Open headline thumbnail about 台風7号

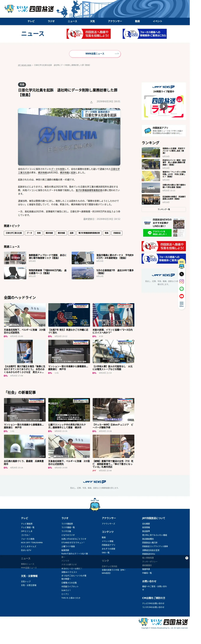click(69, 315)
